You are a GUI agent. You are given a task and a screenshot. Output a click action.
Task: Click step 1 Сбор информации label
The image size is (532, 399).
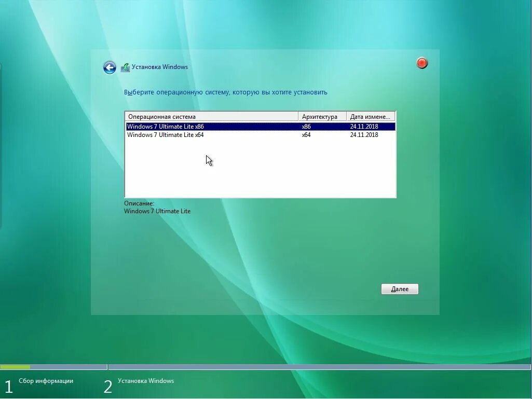[46, 381]
